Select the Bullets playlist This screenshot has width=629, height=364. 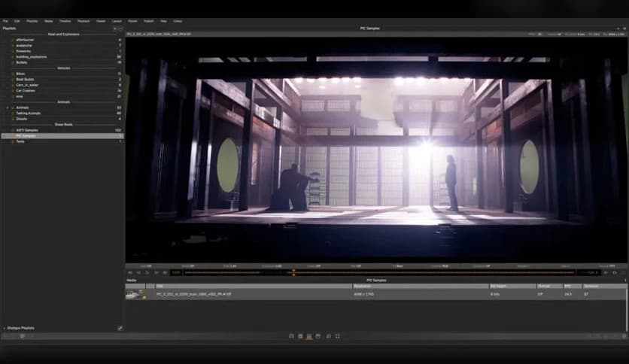point(21,62)
